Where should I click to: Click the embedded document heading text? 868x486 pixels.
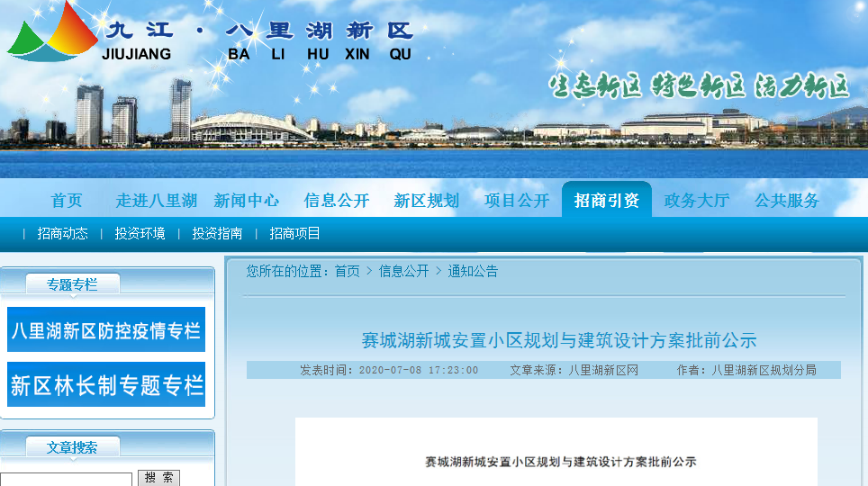point(560,462)
